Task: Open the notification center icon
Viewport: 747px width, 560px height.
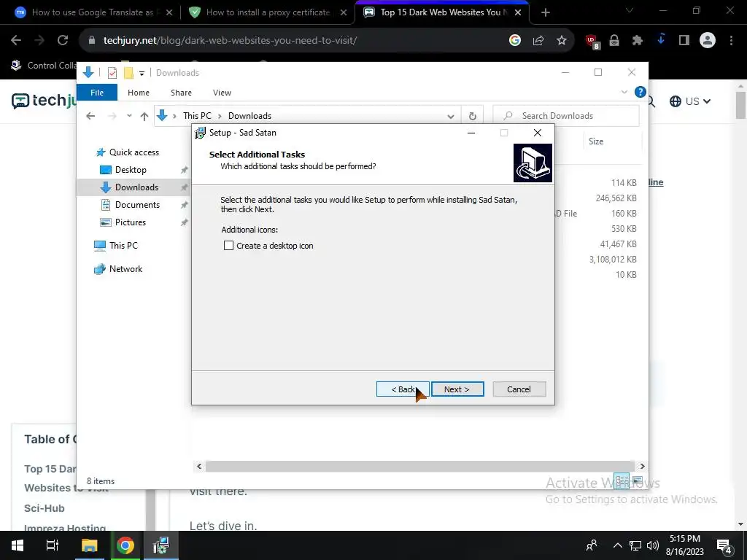Action: tap(724, 545)
